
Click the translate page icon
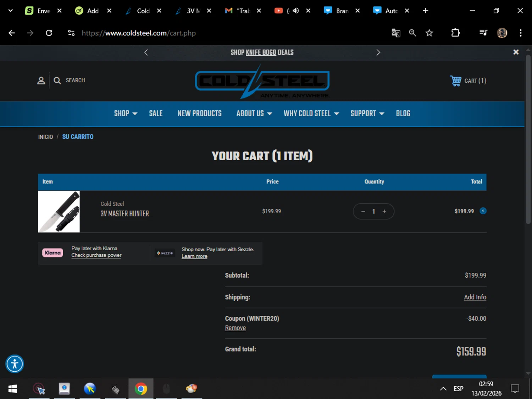coord(396,33)
